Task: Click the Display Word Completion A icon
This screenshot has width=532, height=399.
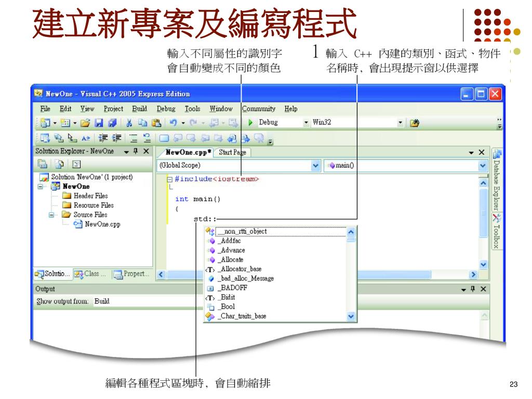Action: pos(86,138)
